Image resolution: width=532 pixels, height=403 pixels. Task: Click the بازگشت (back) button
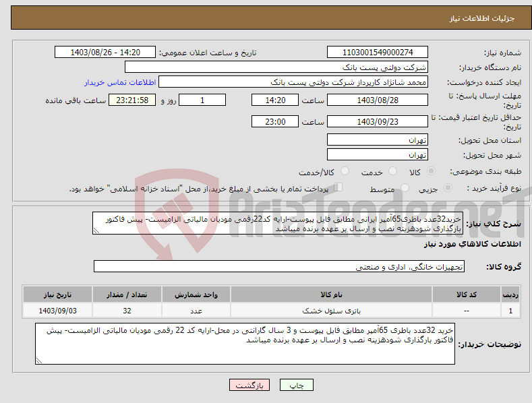coord(249,385)
